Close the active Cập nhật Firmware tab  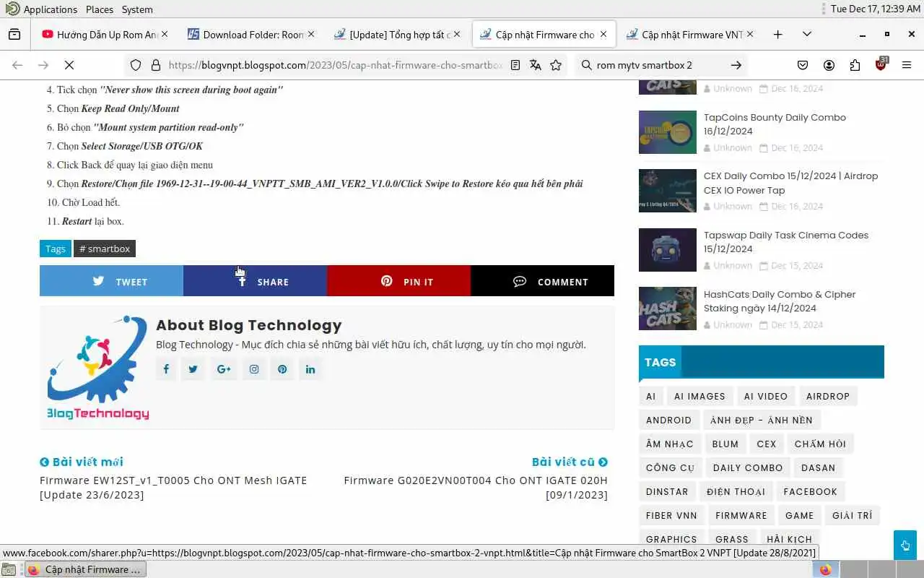pos(603,34)
